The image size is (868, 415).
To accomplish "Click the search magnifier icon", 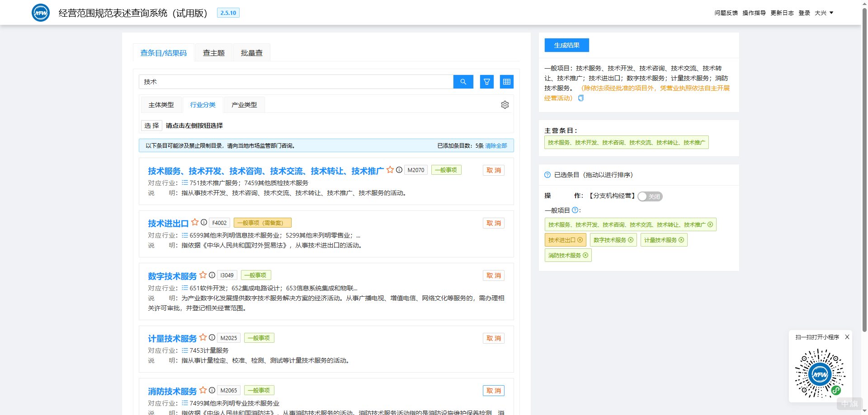I will pos(463,82).
